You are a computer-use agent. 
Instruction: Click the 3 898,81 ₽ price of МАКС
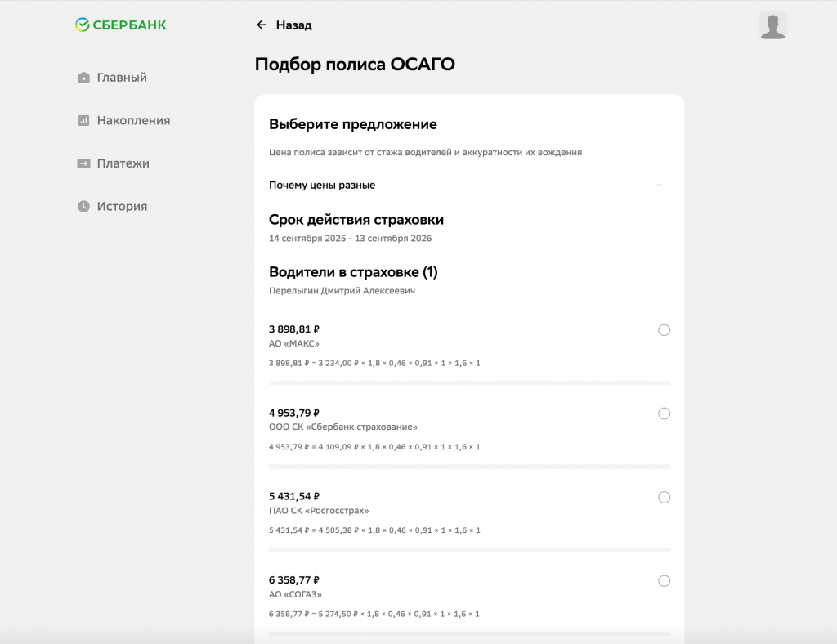(294, 329)
